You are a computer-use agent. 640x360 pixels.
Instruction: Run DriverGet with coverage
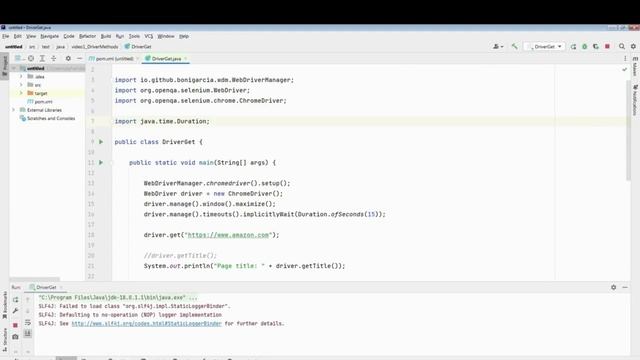(x=596, y=47)
